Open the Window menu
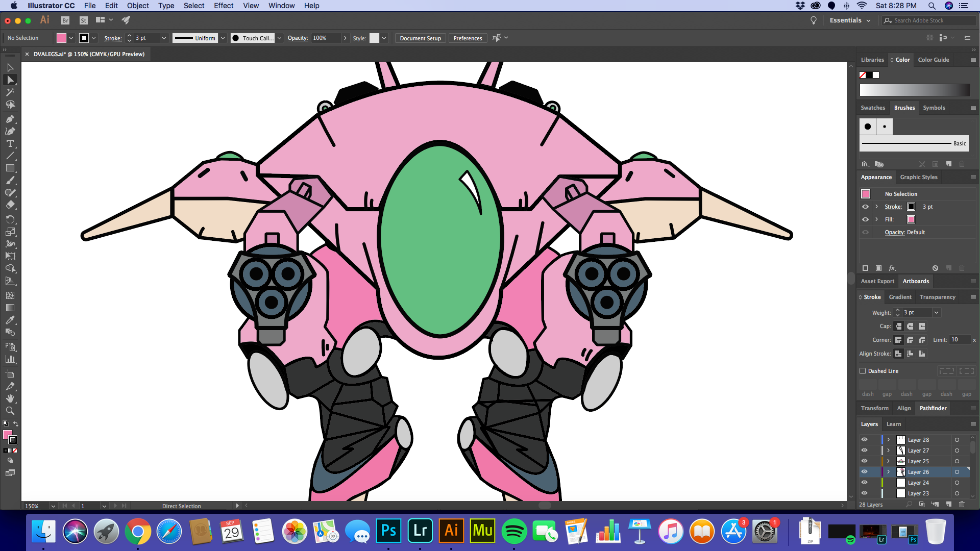This screenshot has height=551, width=980. 281,6
